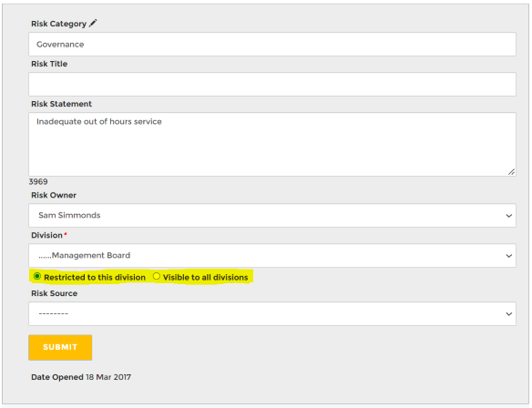532x408 pixels.
Task: Click inside the Risk Statement text area
Action: [272, 144]
